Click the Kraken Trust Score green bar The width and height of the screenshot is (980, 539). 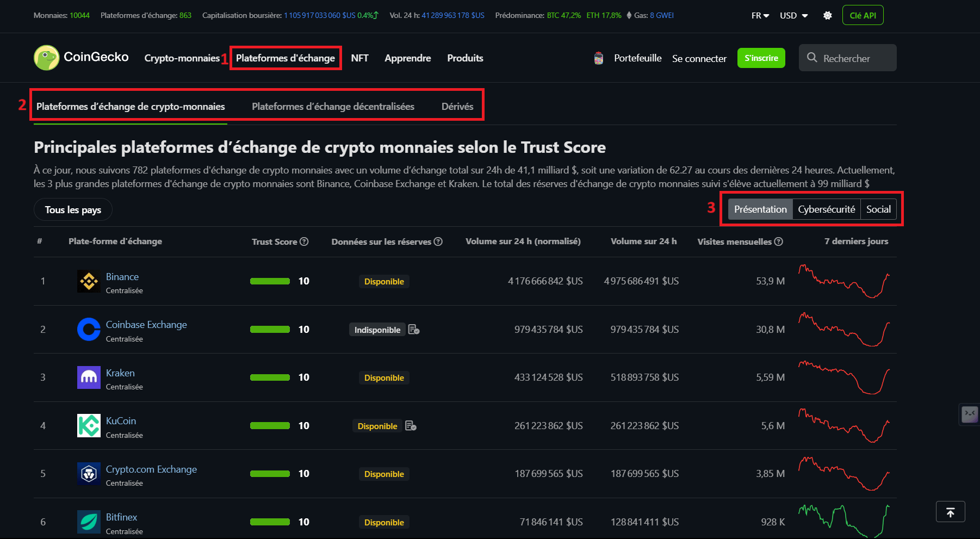270,377
